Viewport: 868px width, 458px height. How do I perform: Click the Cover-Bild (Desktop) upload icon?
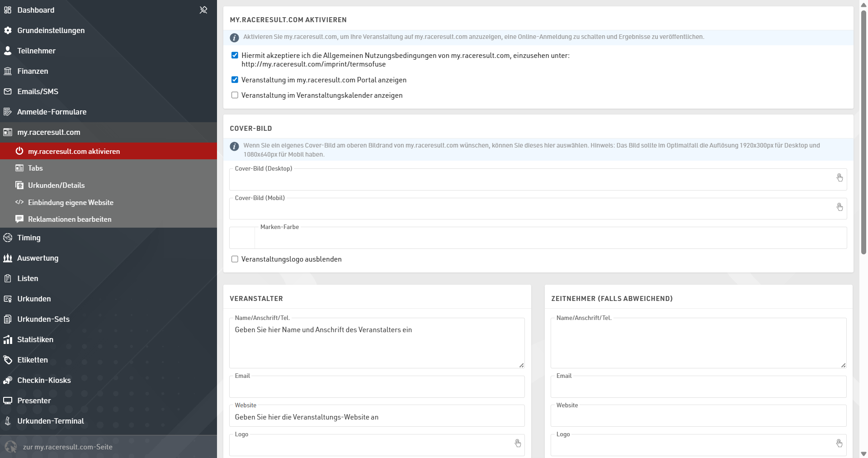click(x=839, y=178)
